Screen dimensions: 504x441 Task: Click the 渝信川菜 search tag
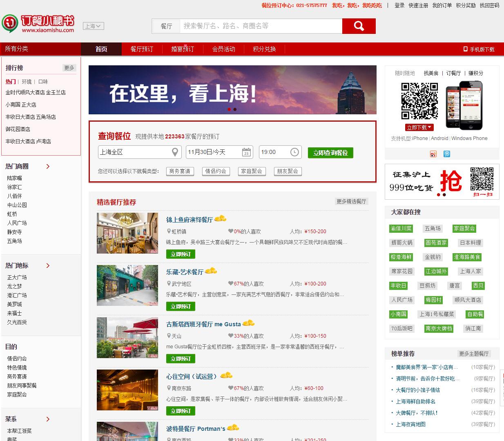click(x=401, y=228)
